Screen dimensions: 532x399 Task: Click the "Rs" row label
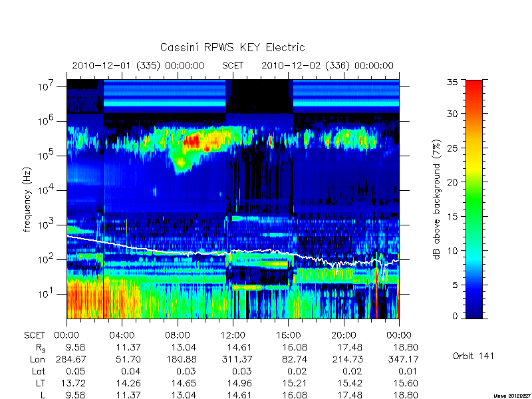[41, 348]
